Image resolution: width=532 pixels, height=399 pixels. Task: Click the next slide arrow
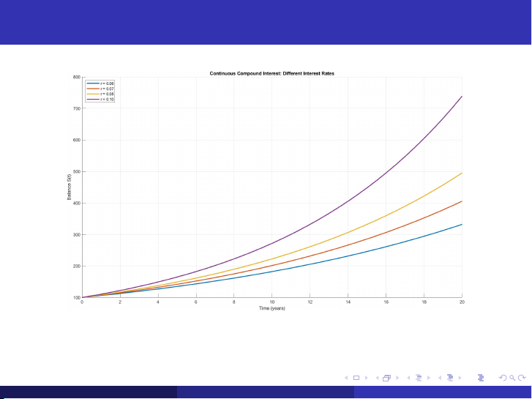point(366,378)
